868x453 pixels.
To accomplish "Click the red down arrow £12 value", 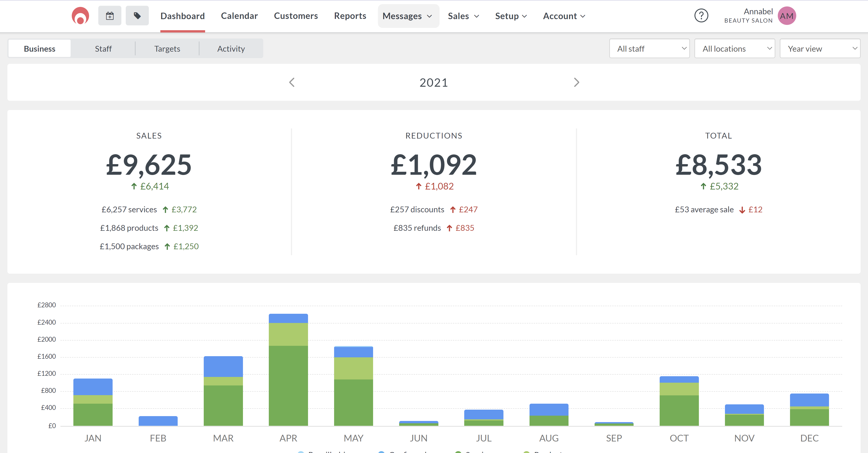I will point(751,209).
